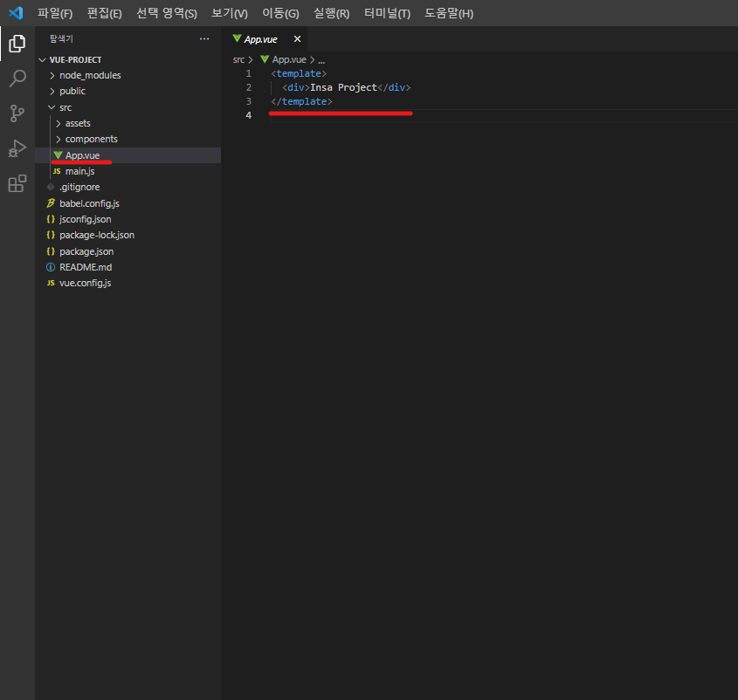The width and height of the screenshot is (738, 700).
Task: Click the braces icon beside package.json
Action: 51,251
